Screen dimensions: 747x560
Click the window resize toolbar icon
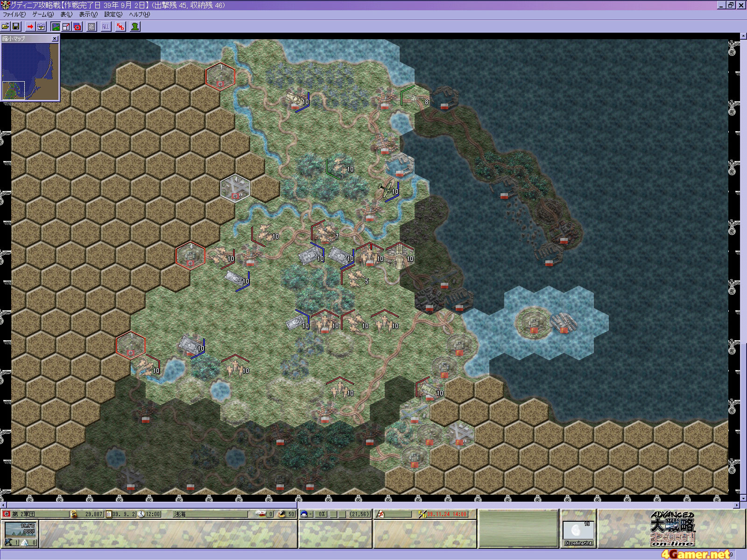pos(66,27)
